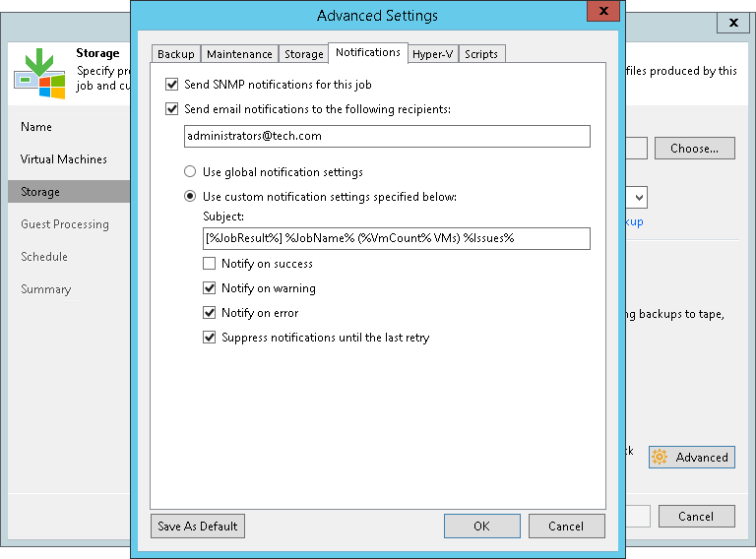Cancel the Advanced Settings dialog
This screenshot has height=559, width=756.
pos(566,527)
